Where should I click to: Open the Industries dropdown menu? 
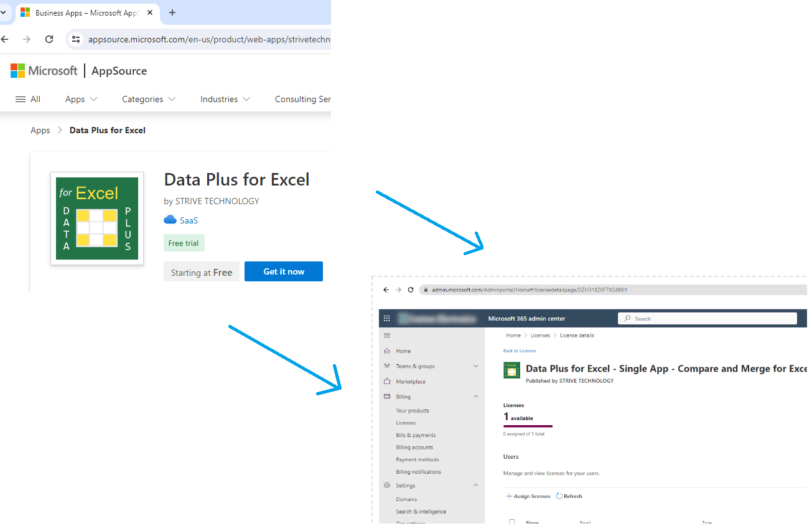[225, 99]
